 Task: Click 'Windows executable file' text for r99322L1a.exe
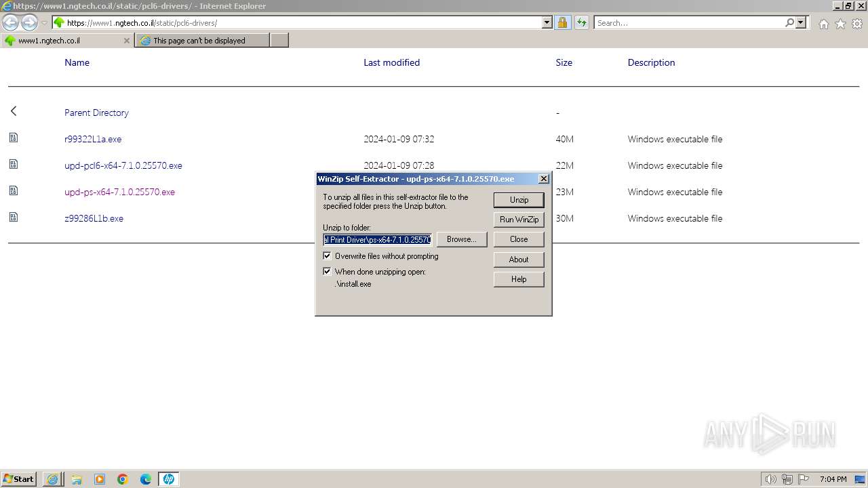pyautogui.click(x=675, y=139)
